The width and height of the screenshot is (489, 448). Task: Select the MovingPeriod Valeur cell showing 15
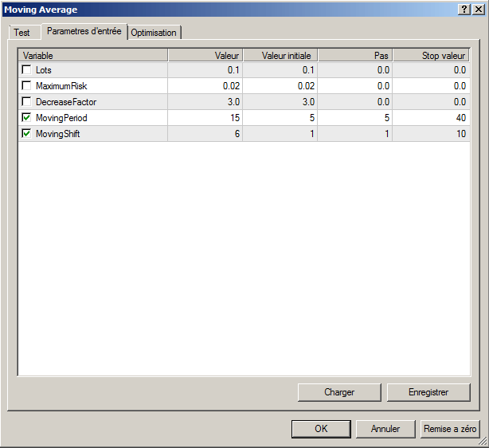(204, 118)
